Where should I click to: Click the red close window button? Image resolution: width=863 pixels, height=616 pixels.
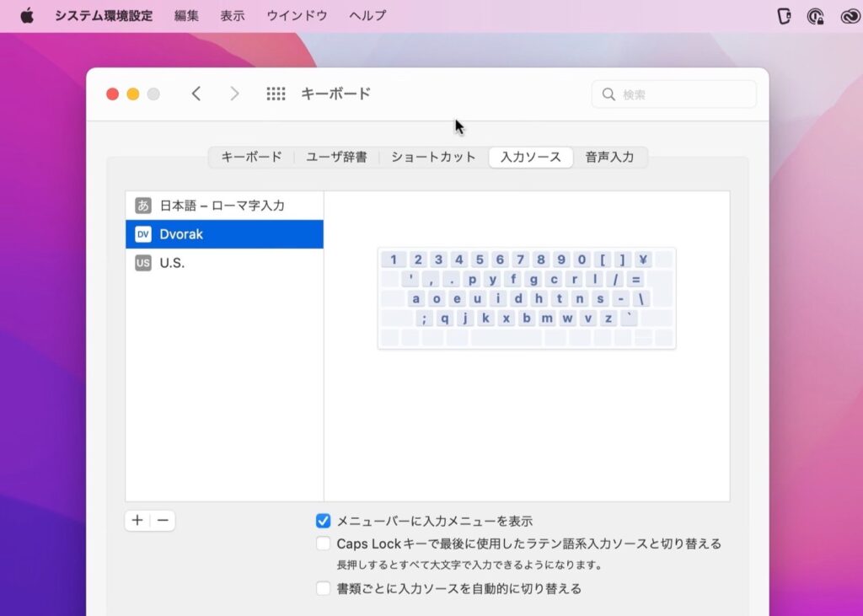click(x=112, y=94)
